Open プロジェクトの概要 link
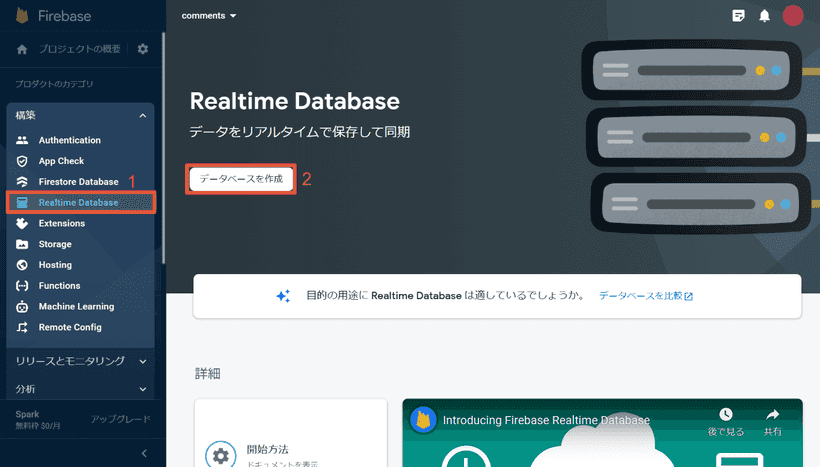820x467 pixels. coord(79,49)
